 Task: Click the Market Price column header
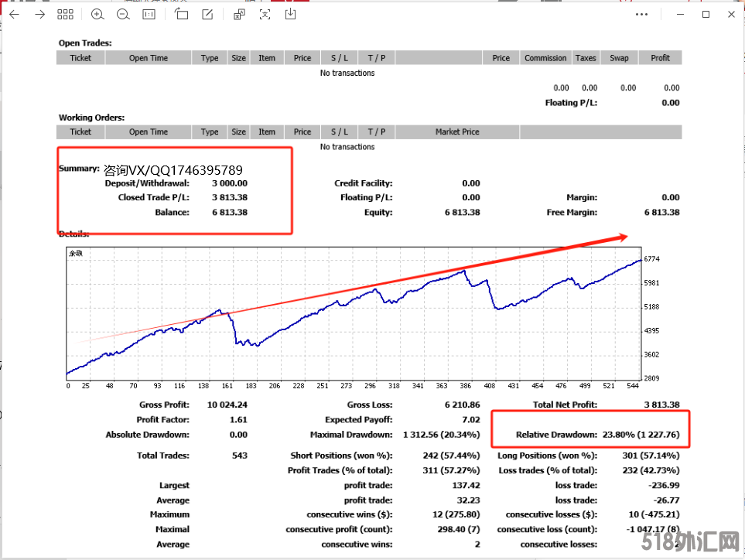pyautogui.click(x=457, y=132)
